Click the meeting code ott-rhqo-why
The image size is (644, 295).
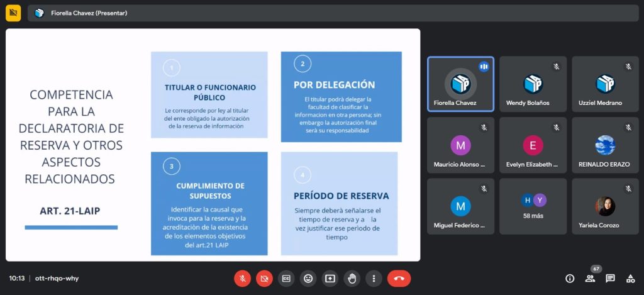click(57, 278)
